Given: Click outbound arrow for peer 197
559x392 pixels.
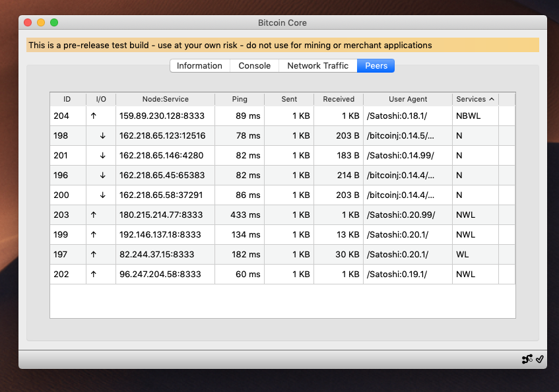Looking at the screenshot, I should pyautogui.click(x=94, y=255).
